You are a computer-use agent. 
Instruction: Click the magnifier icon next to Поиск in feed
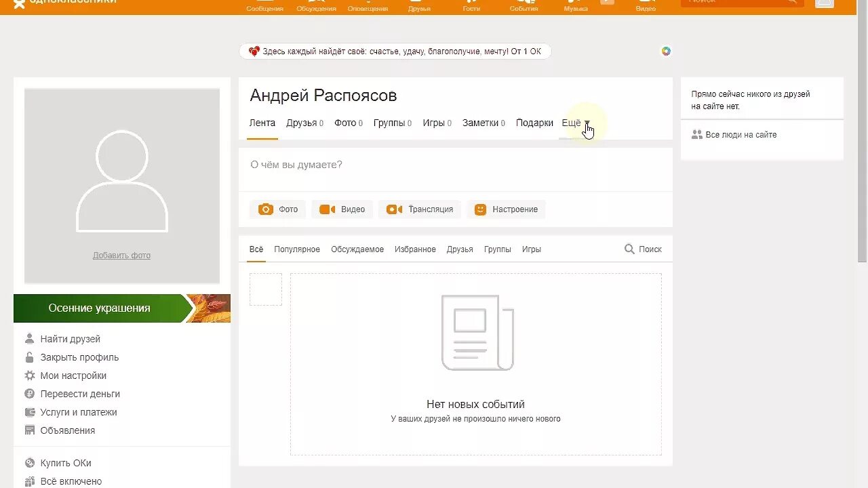pyautogui.click(x=629, y=249)
